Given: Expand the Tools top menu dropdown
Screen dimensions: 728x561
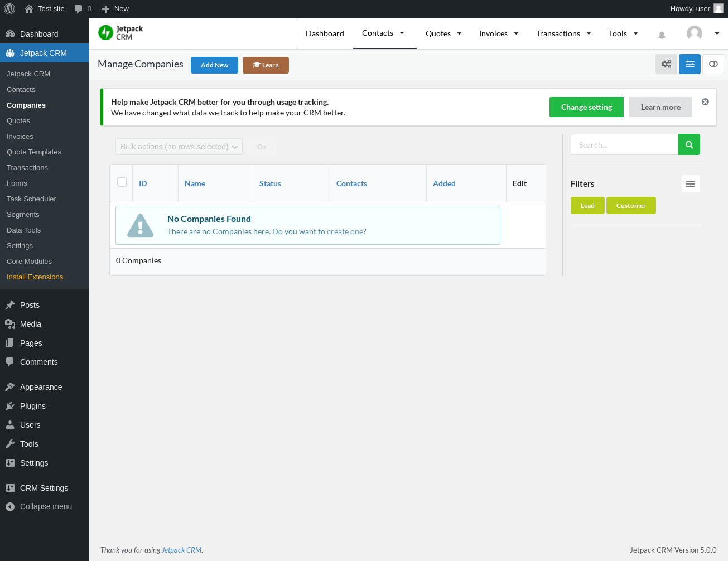Looking at the screenshot, I should [635, 33].
